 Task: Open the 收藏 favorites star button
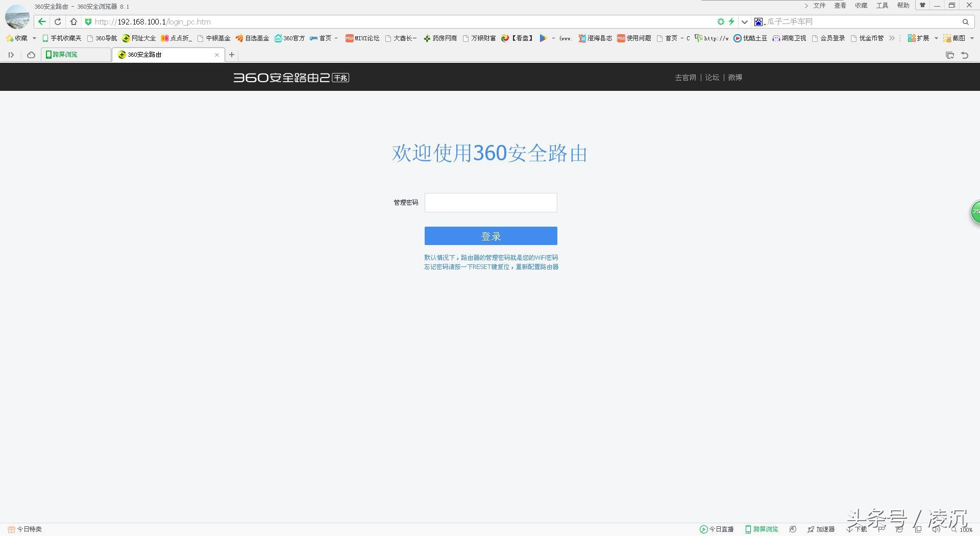point(16,38)
